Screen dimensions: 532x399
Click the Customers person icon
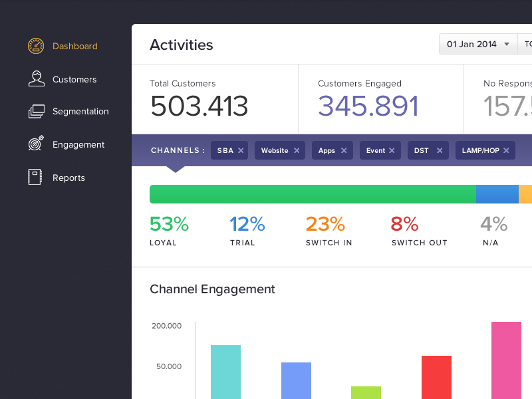point(37,78)
